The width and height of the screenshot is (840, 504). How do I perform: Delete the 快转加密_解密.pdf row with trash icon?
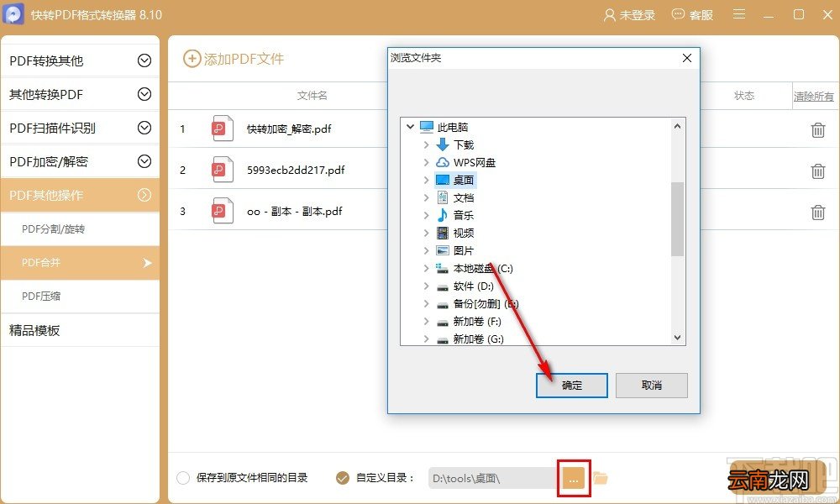pos(817,129)
